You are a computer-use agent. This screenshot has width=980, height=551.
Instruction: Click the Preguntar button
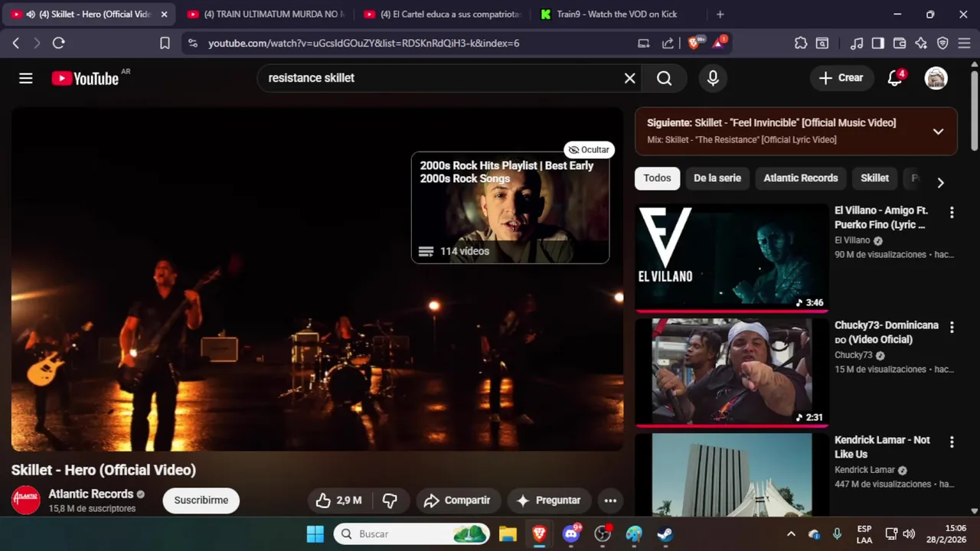549,500
